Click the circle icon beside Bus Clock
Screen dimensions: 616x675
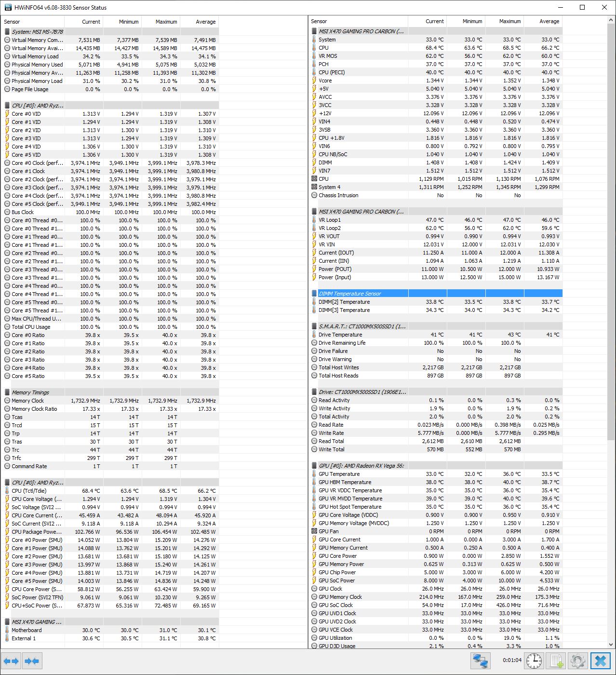pyautogui.click(x=7, y=212)
